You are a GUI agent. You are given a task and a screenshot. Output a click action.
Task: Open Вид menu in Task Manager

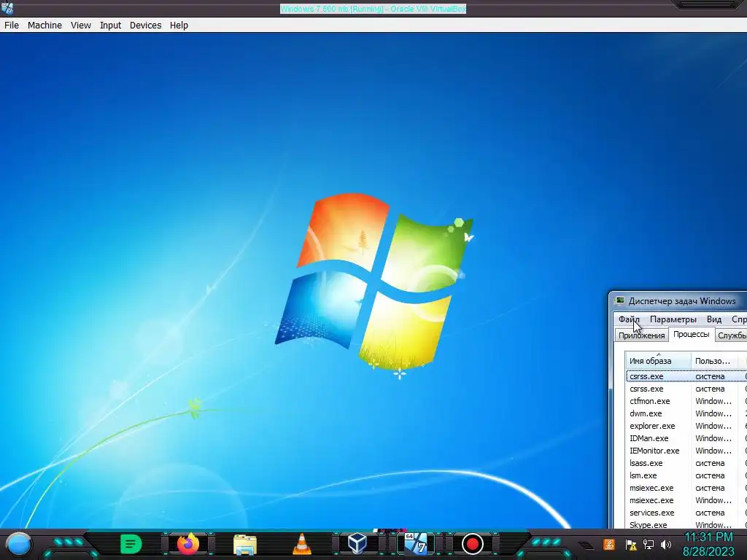coord(714,319)
